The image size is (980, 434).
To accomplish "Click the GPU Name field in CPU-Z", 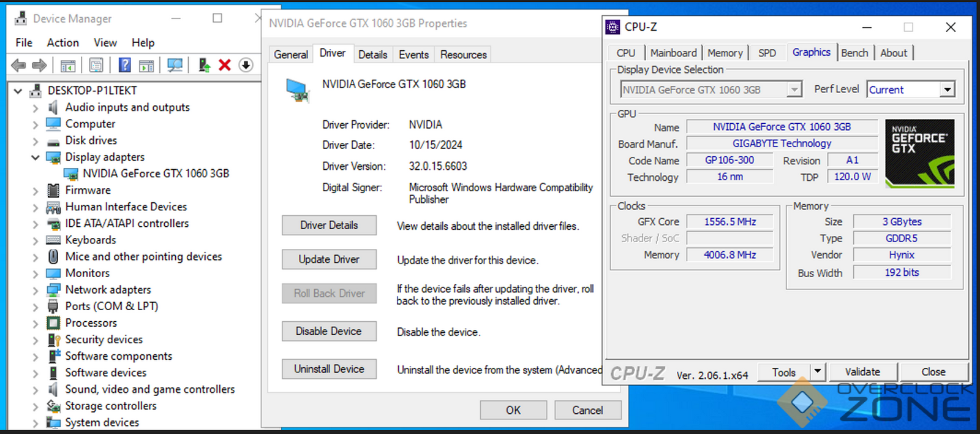I will click(x=782, y=127).
